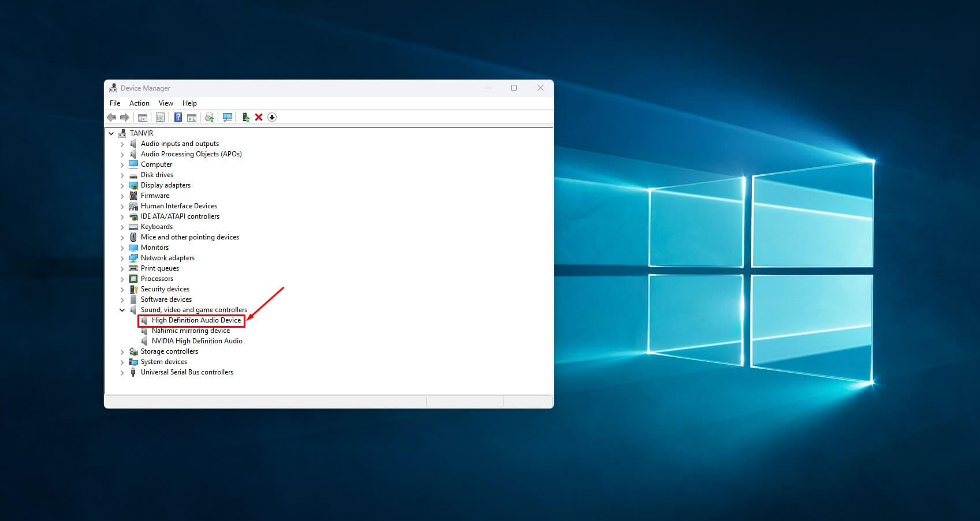This screenshot has height=521, width=980.
Task: Click the red X Uninstall device icon
Action: (x=259, y=117)
